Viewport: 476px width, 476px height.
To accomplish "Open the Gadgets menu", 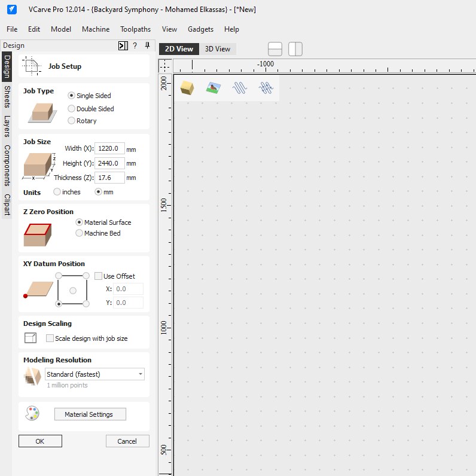I will click(x=200, y=29).
